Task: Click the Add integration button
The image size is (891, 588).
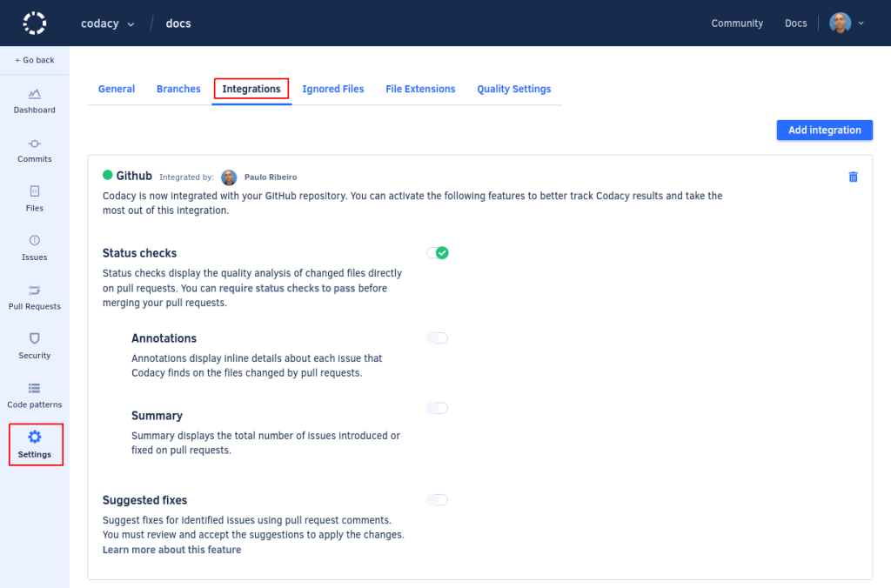Action: click(824, 130)
